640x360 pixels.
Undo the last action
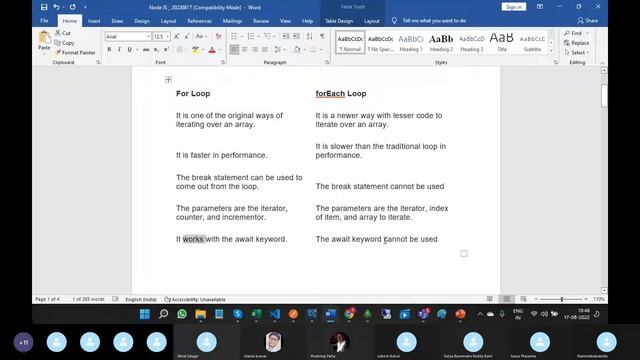(56, 7)
